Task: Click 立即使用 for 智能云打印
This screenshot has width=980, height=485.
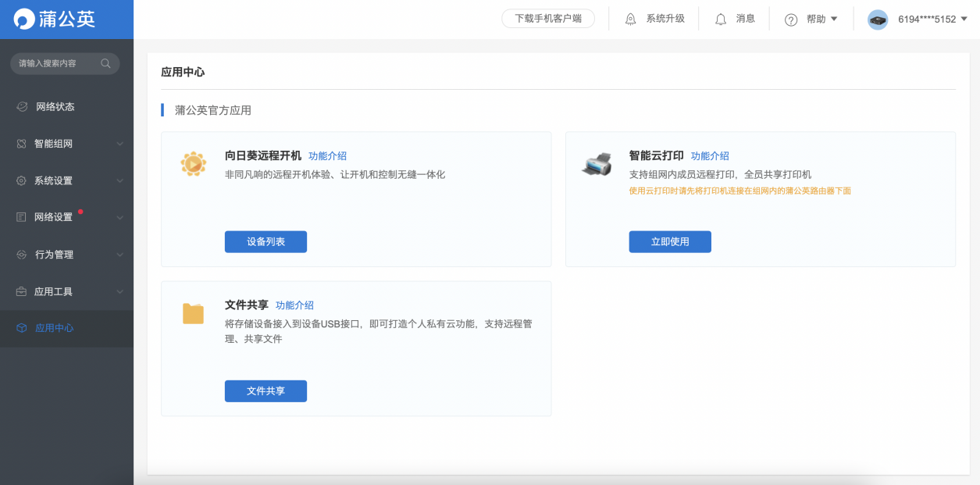Action: [x=669, y=241]
